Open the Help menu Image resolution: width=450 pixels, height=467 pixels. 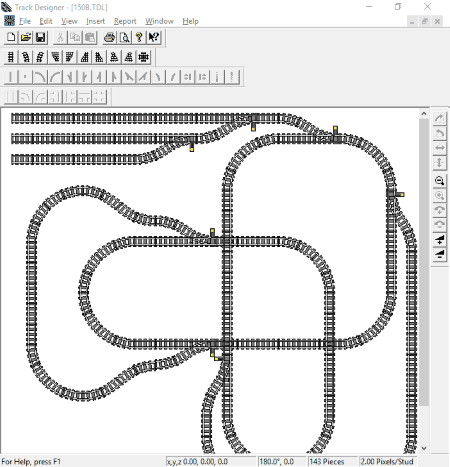point(190,21)
